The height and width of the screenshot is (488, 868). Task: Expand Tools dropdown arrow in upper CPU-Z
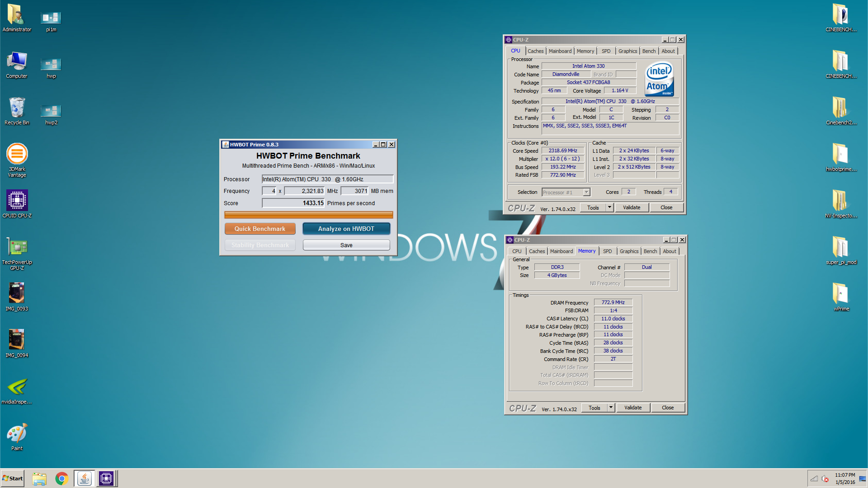pyautogui.click(x=609, y=207)
